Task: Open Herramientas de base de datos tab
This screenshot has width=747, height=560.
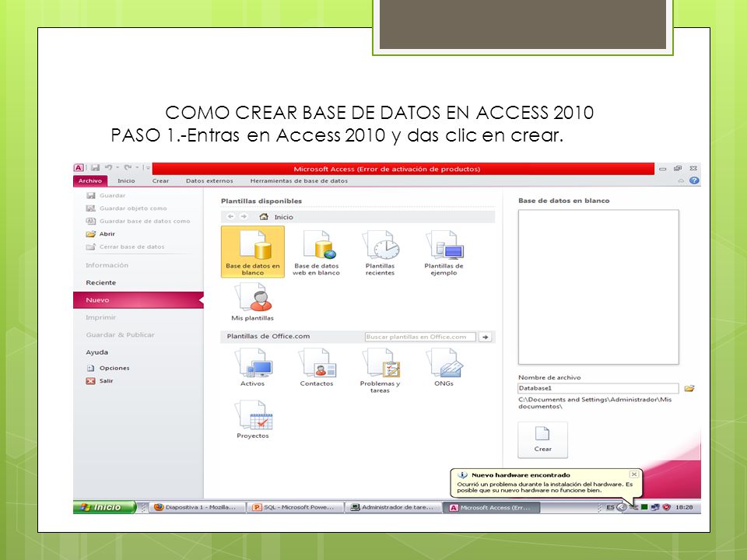Action: (299, 181)
